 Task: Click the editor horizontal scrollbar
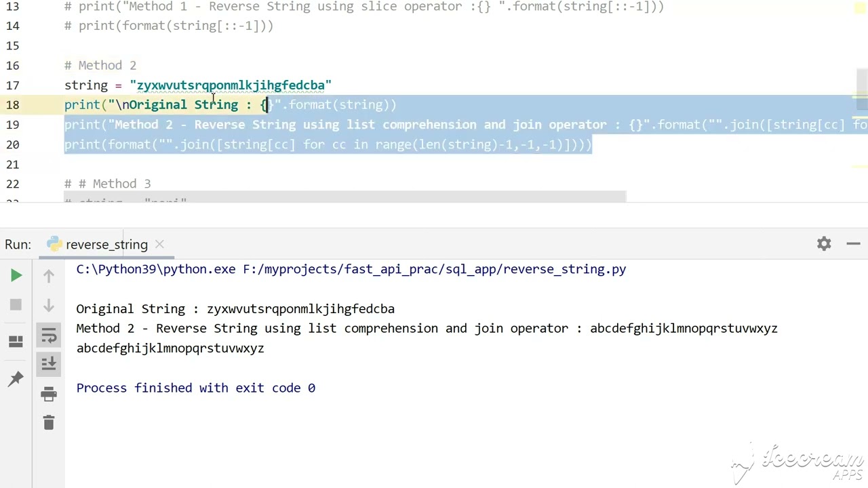click(346, 197)
